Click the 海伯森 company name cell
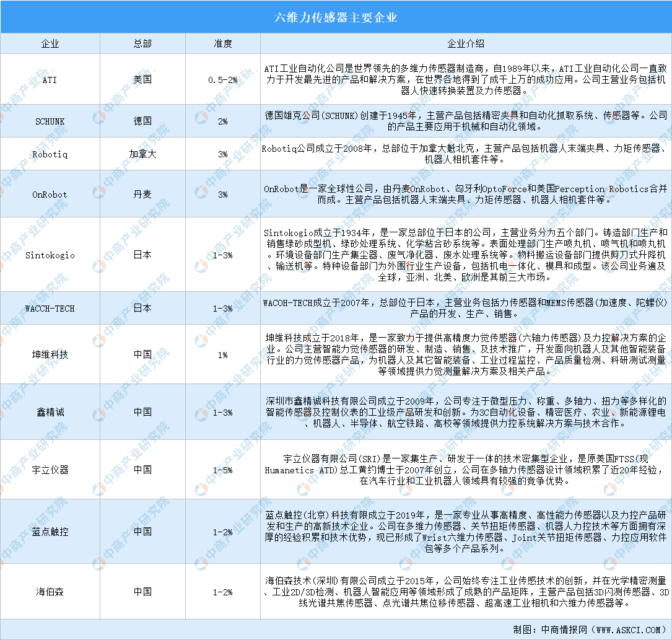672x640 pixels. coord(50,592)
